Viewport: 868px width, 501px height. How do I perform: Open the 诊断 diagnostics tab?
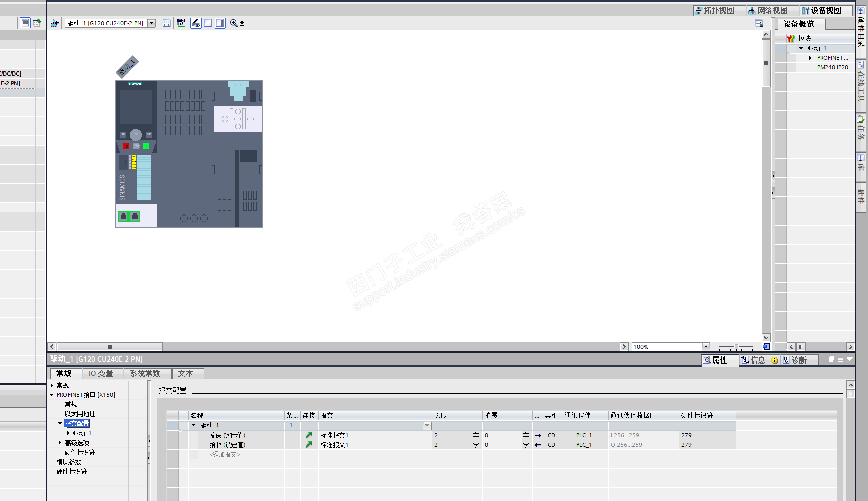click(799, 360)
